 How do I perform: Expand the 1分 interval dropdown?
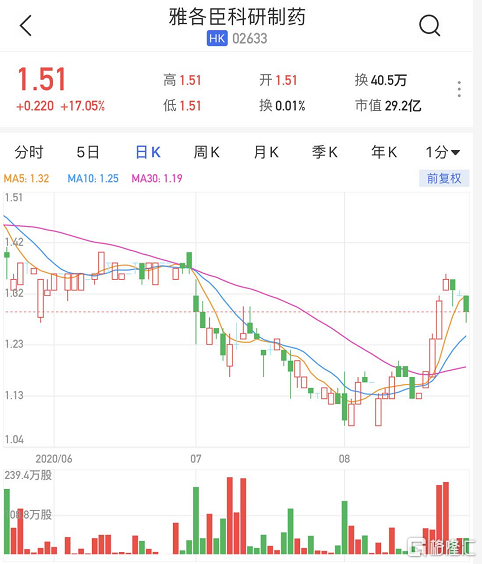pos(443,153)
